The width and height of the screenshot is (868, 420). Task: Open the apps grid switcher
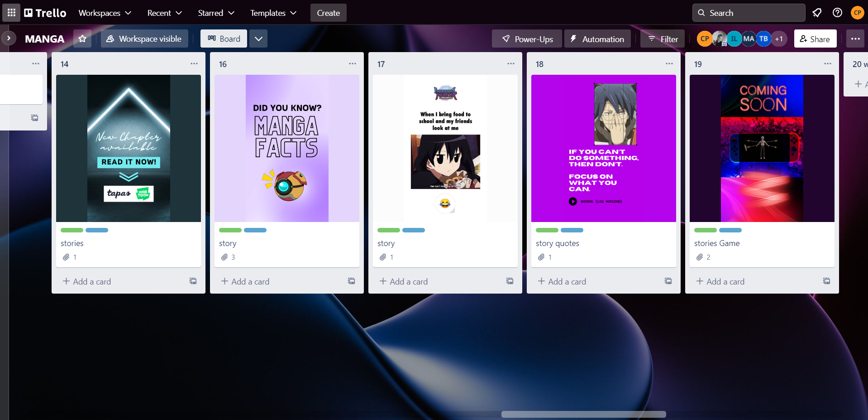pyautogui.click(x=11, y=13)
